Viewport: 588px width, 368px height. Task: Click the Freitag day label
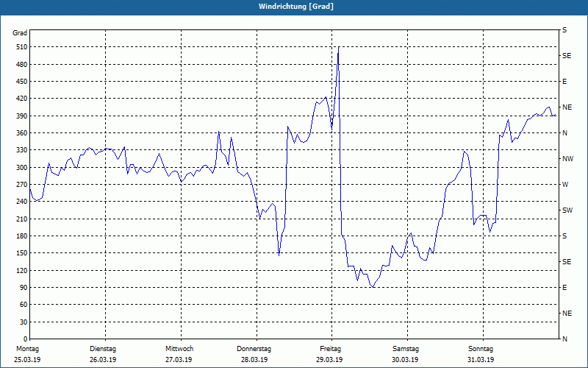[330, 349]
